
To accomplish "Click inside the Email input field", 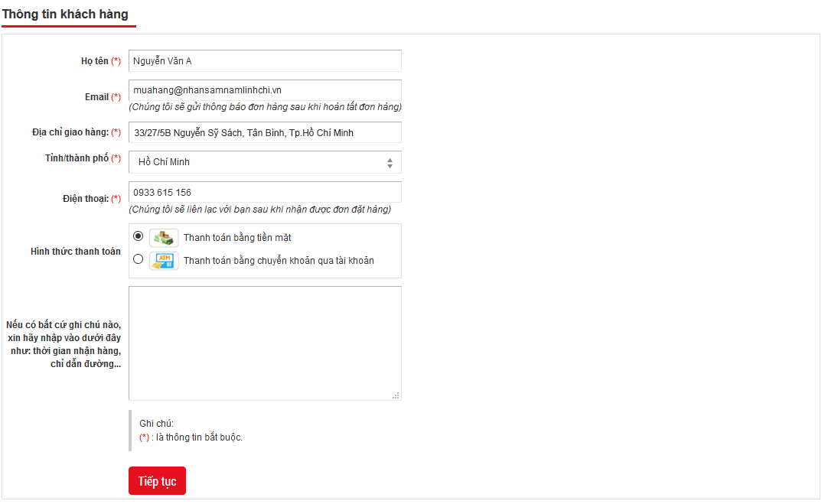I will (265, 90).
